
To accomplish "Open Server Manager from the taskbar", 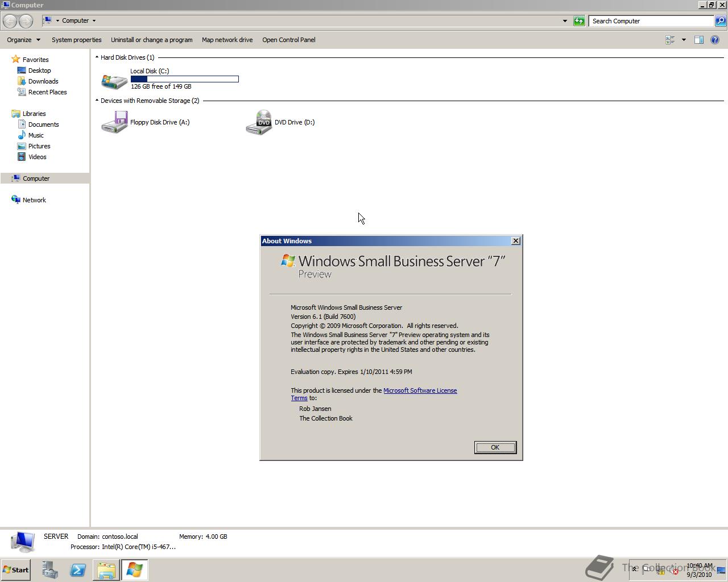I will click(50, 569).
